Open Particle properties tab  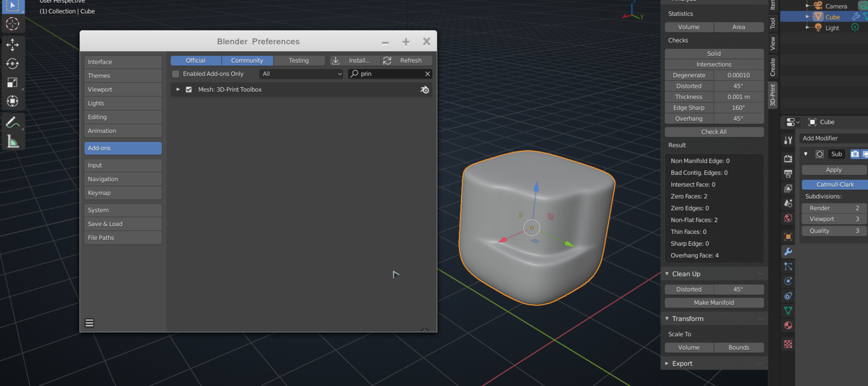788,266
